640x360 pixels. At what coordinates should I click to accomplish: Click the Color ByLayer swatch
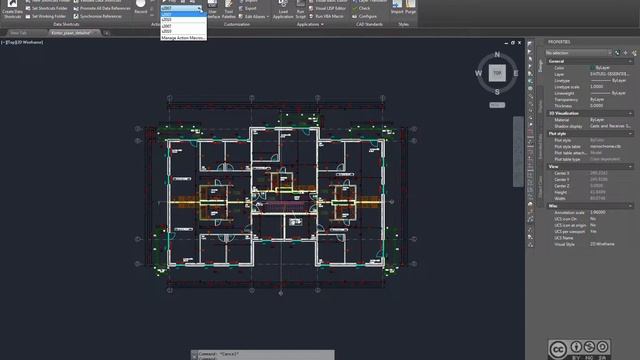592,68
